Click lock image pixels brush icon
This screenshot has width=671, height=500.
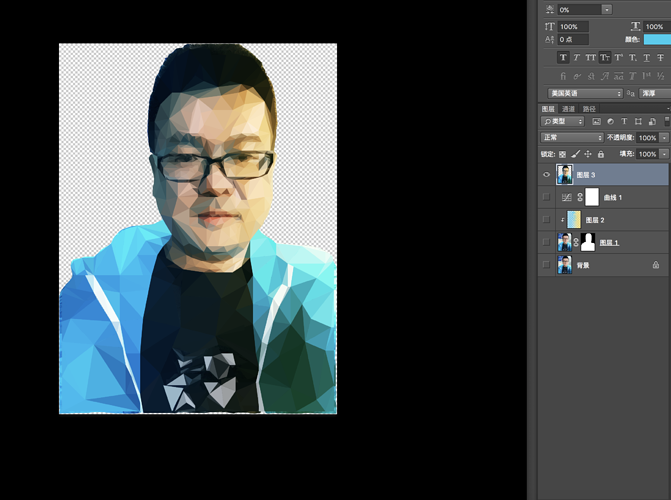click(576, 154)
